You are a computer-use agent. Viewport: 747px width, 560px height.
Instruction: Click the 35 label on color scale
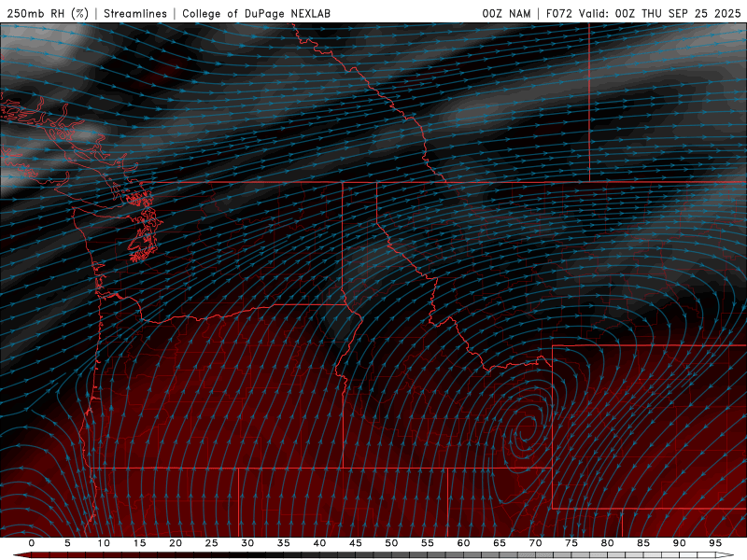(x=284, y=543)
